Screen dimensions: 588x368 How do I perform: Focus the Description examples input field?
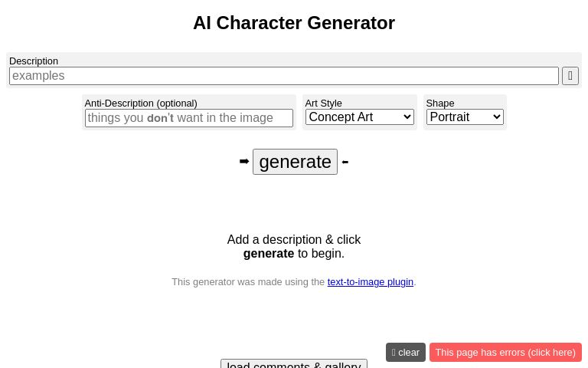coord(283,76)
